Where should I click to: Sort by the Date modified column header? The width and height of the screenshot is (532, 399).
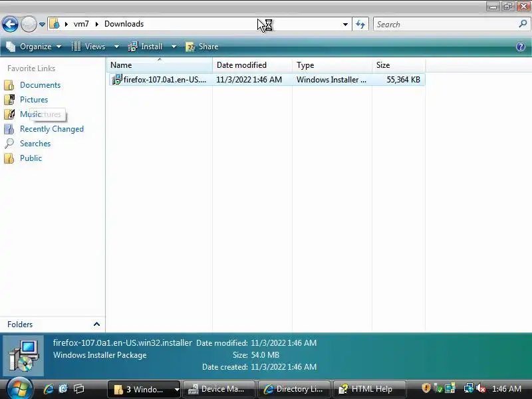click(252, 65)
